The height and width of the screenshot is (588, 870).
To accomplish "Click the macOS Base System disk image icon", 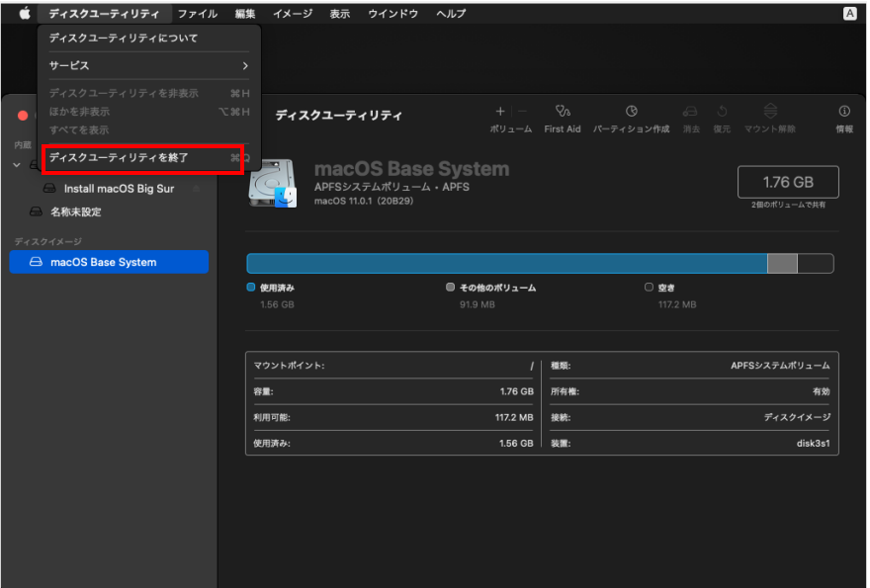I will (x=273, y=184).
